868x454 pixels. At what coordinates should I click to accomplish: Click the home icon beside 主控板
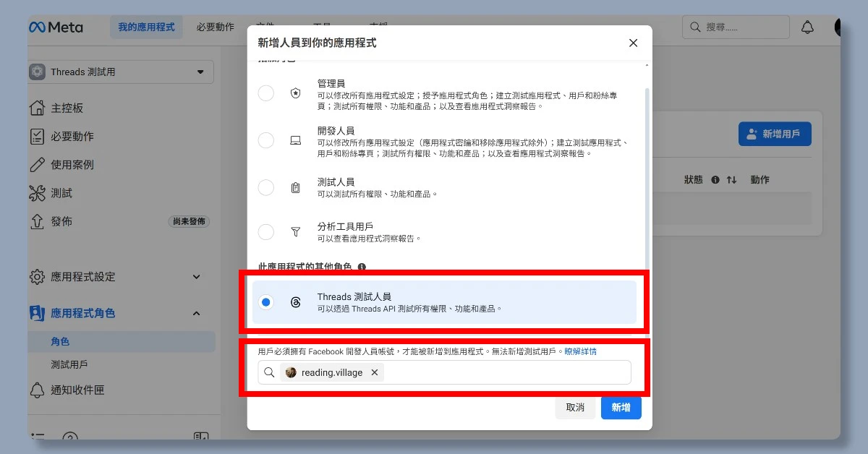tap(37, 108)
